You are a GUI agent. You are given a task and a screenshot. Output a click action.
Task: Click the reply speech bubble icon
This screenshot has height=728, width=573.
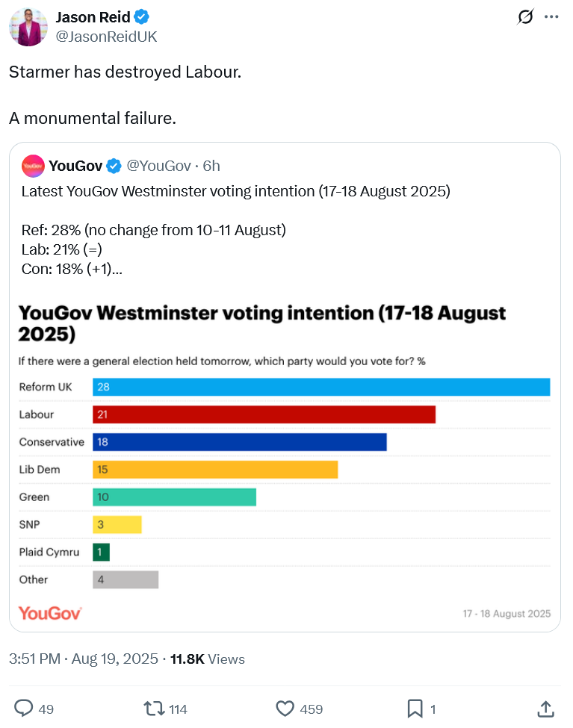24,708
